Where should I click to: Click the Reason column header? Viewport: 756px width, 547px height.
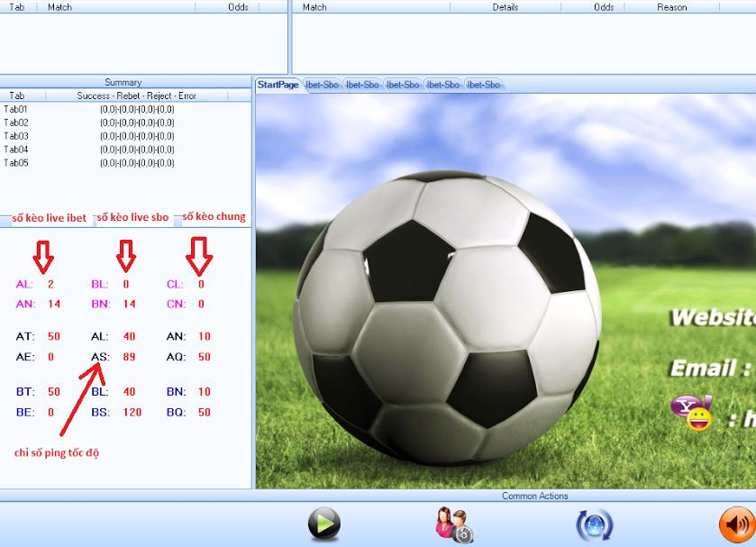671,7
